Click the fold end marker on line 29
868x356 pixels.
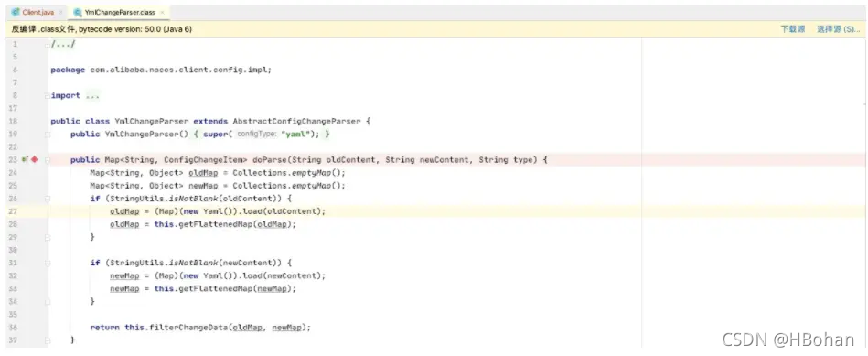48,237
